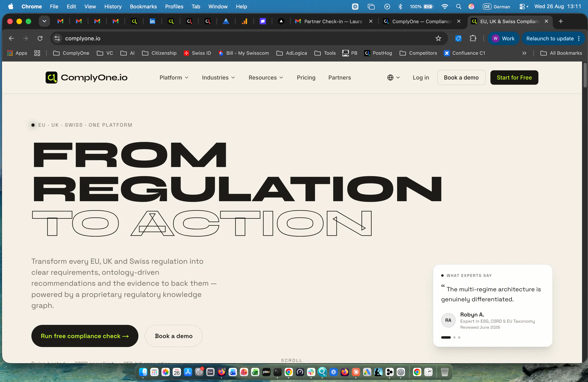Expand the Industries navigation dropdown
The width and height of the screenshot is (588, 382).
218,78
